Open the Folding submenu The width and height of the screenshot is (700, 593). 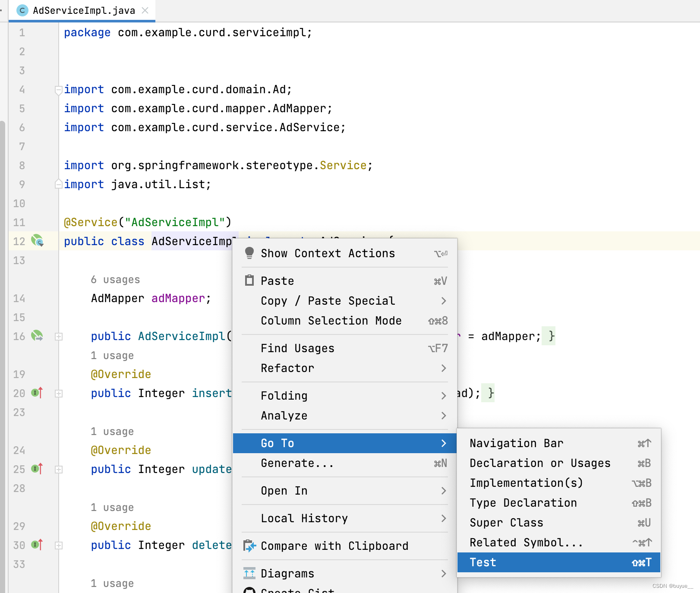coord(345,396)
